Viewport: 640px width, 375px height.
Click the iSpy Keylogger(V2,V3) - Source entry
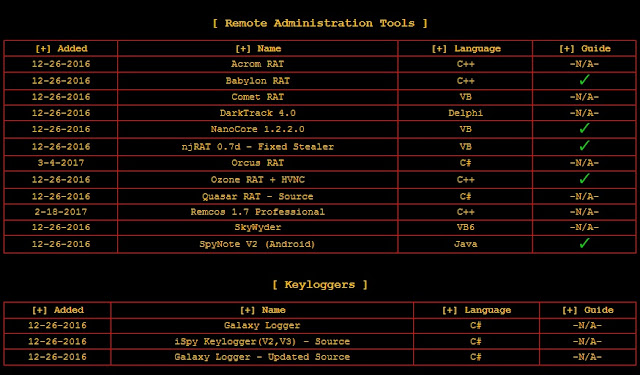point(262,342)
